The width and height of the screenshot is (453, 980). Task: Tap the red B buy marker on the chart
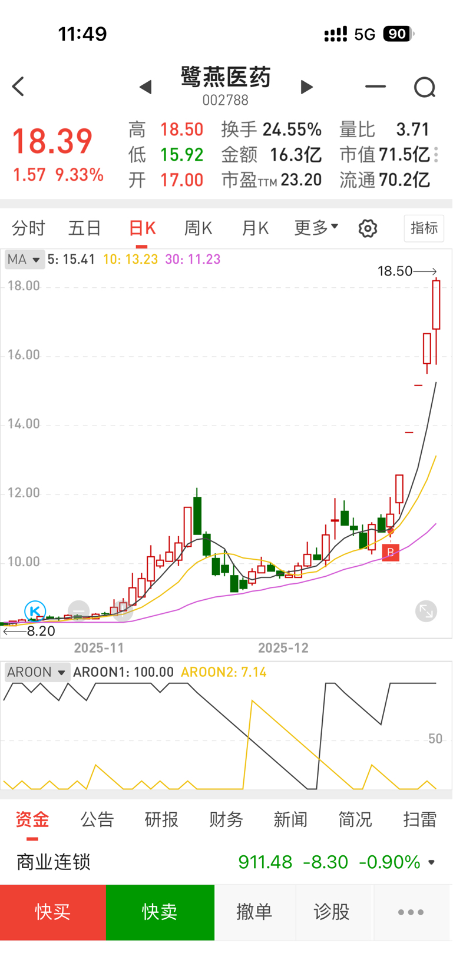point(391,552)
